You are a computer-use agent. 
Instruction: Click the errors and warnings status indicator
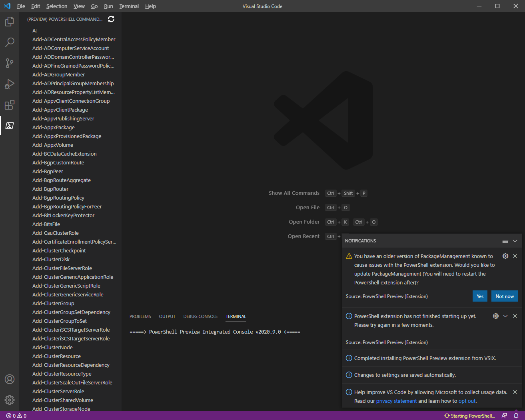click(x=16, y=416)
